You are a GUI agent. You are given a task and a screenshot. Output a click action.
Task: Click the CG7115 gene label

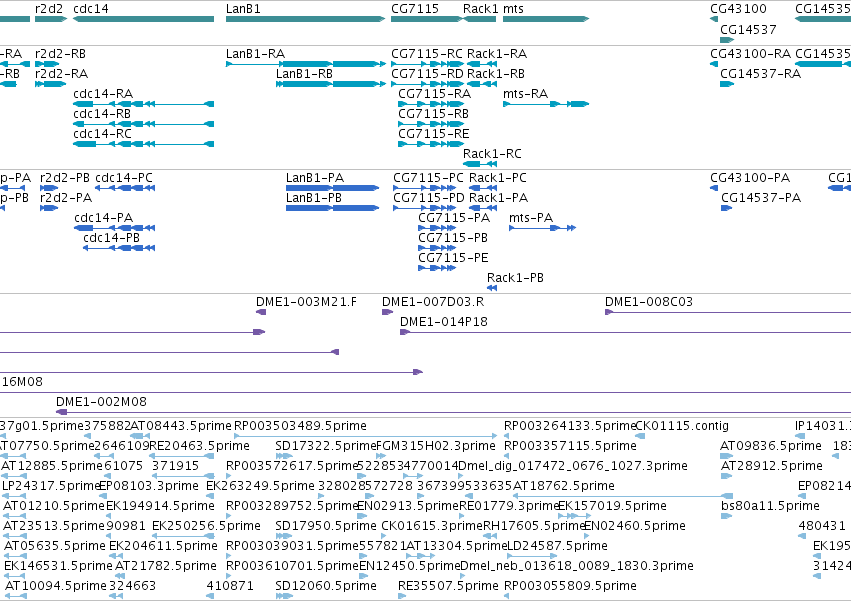[415, 9]
